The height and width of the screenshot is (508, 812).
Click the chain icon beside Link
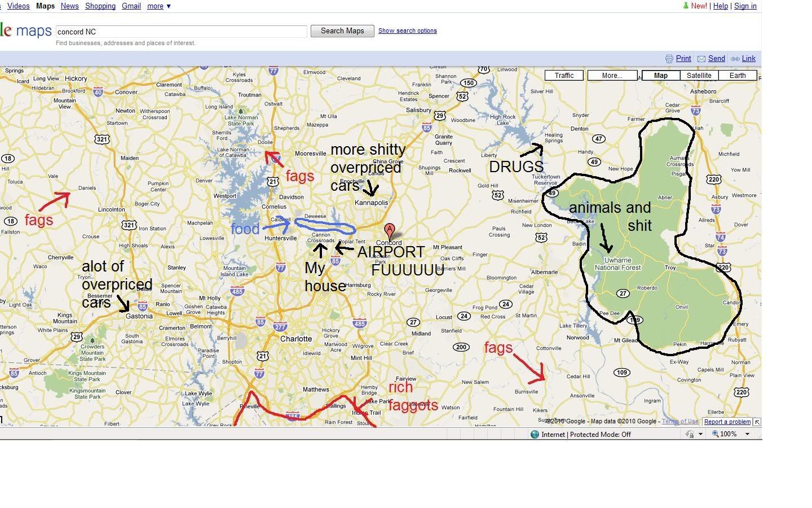point(735,59)
